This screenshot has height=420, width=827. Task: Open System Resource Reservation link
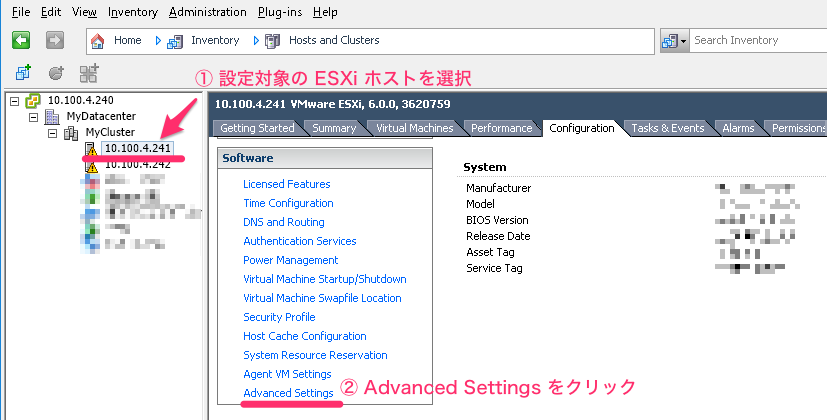pyautogui.click(x=315, y=355)
